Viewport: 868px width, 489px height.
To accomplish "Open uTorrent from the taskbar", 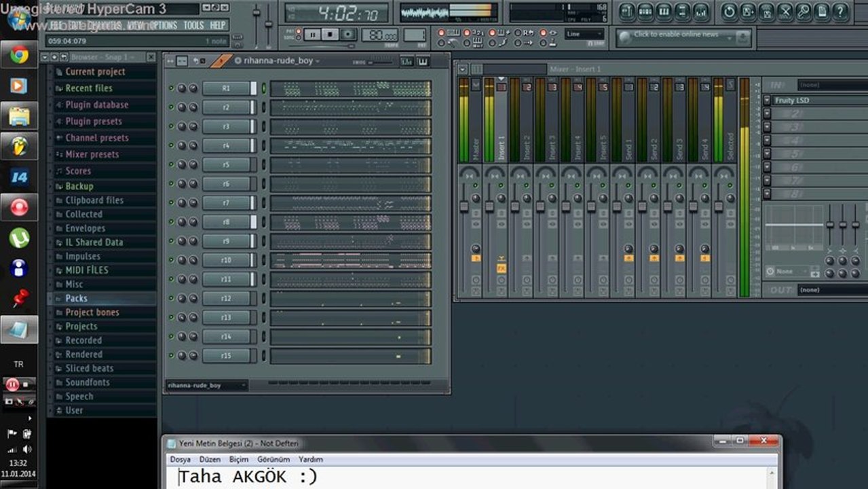I will [19, 238].
